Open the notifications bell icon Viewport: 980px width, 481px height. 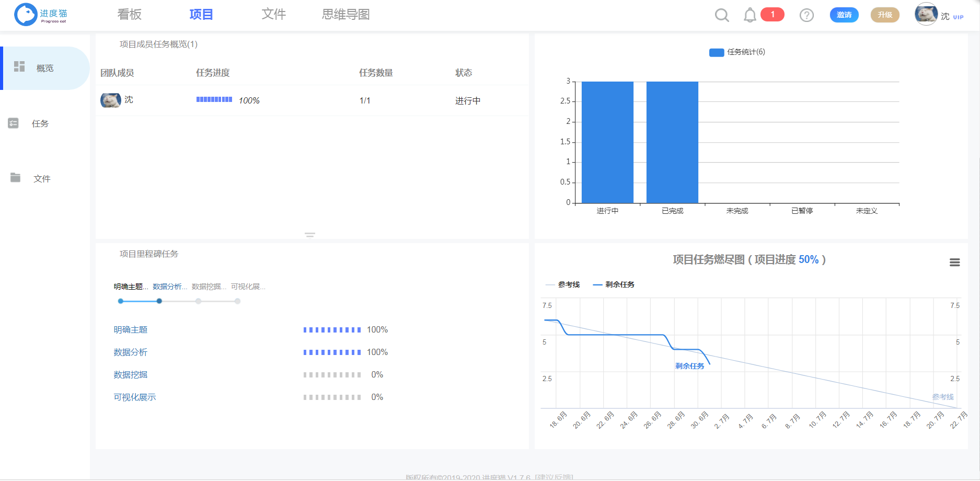tap(750, 15)
